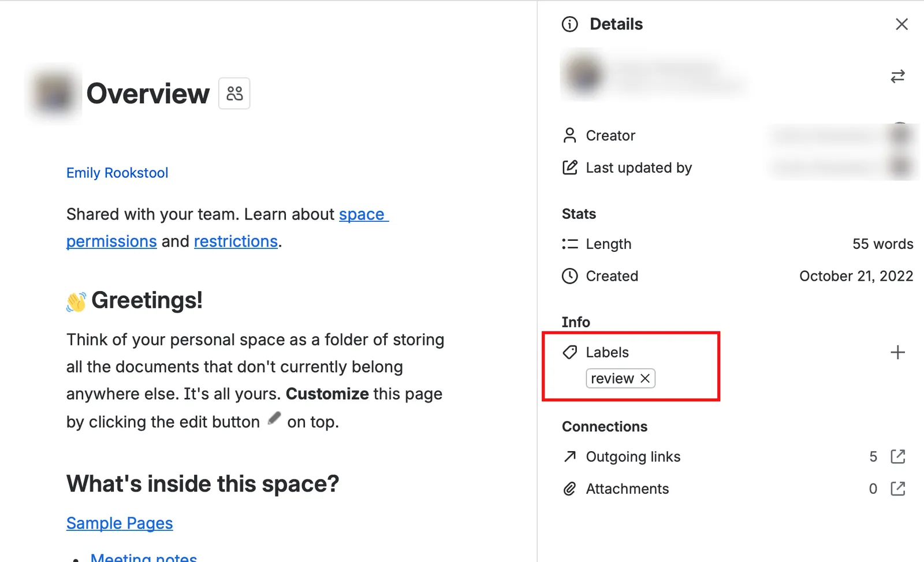This screenshot has width=924, height=562.
Task: Open outgoing links external icon
Action: click(x=898, y=457)
